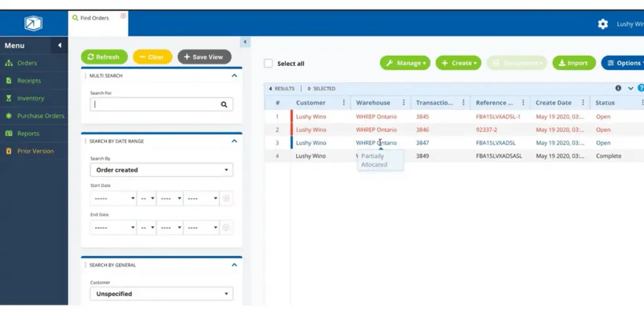
Task: Click the green Refresh button
Action: [x=104, y=57]
